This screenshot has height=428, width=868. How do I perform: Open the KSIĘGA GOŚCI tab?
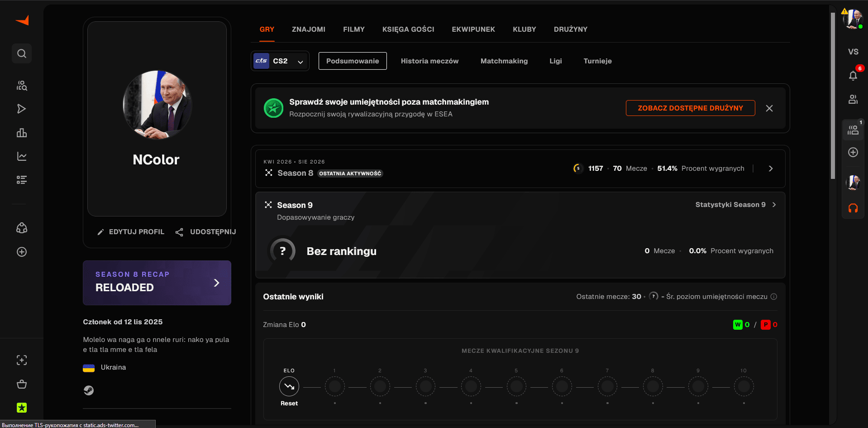tap(408, 29)
